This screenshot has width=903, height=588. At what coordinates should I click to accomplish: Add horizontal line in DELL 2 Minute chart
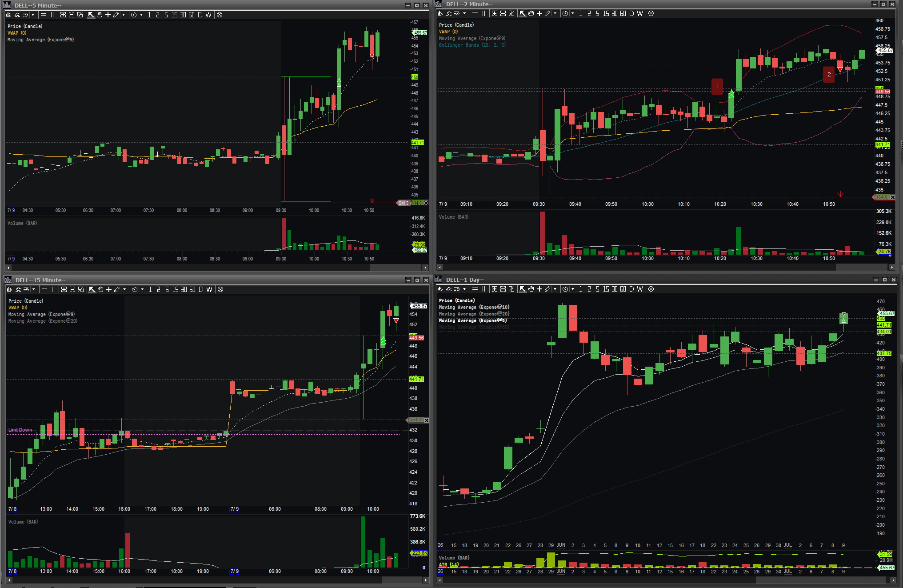475,13
